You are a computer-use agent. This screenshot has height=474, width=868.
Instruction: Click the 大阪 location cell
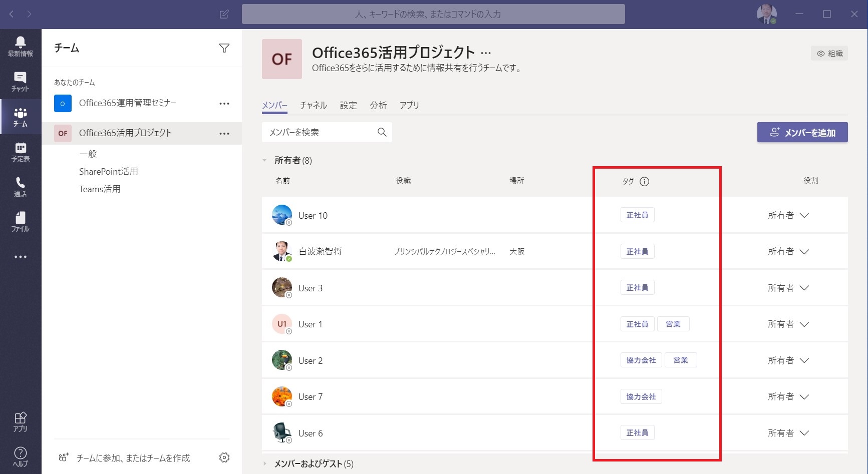click(517, 252)
